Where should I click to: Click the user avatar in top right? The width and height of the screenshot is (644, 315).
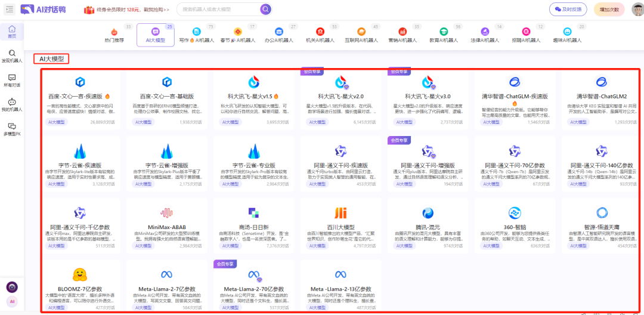coord(637,9)
